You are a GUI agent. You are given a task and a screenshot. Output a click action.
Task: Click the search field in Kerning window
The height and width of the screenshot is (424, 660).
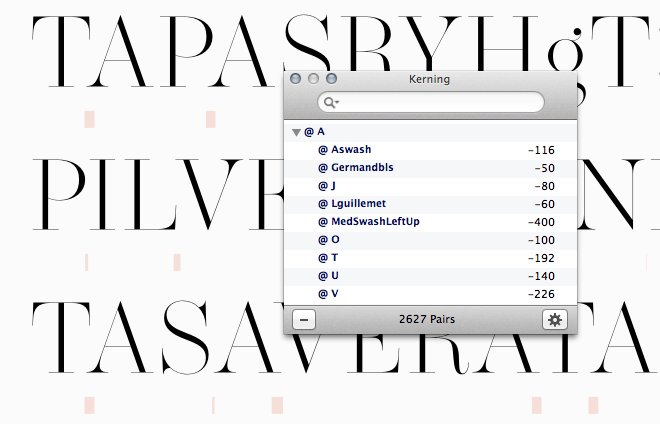click(431, 102)
